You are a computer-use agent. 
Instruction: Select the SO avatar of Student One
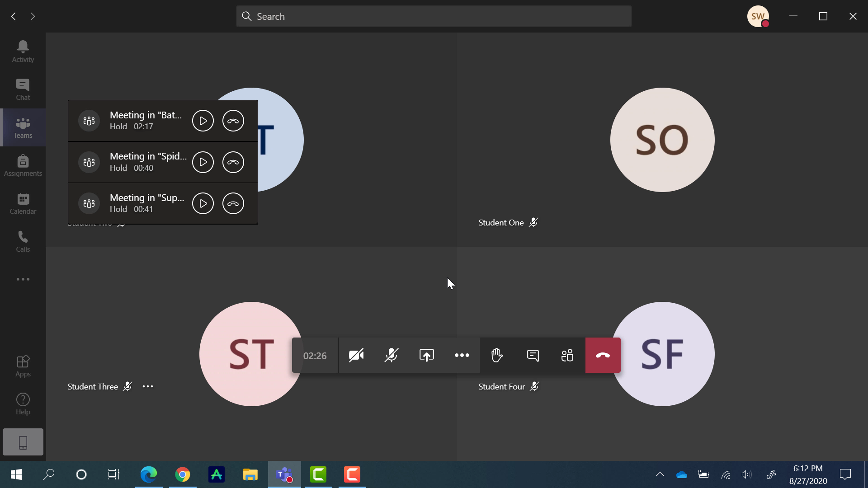pyautogui.click(x=662, y=140)
